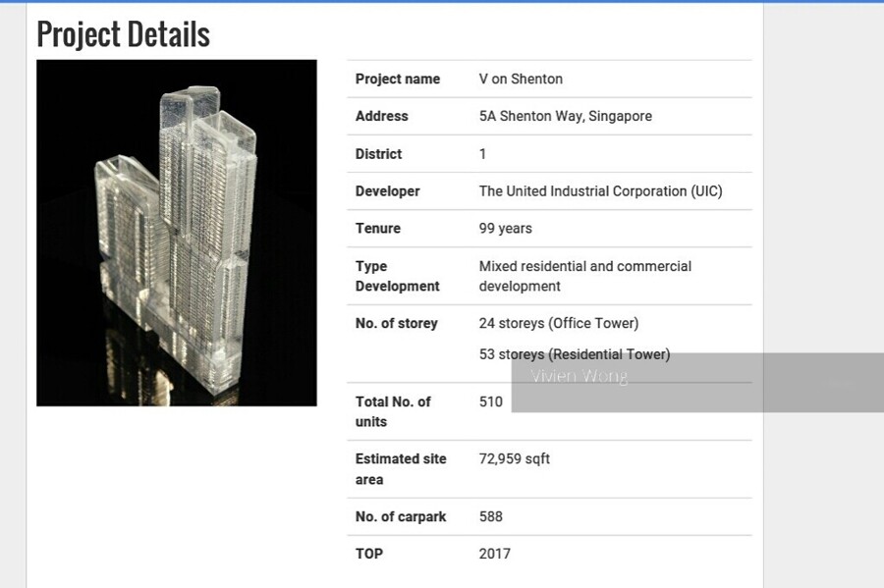
Task: Click the 5A Shenton Way address text
Action: pyautogui.click(x=565, y=116)
